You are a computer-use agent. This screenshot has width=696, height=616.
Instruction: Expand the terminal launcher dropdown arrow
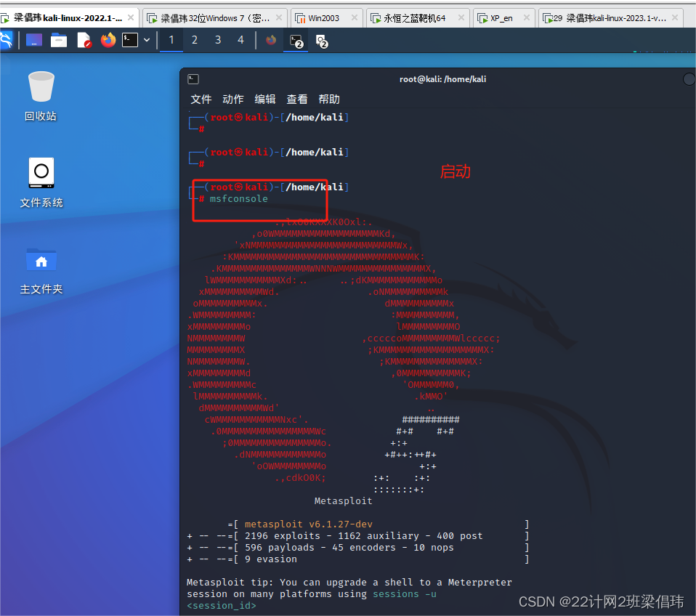click(x=147, y=41)
